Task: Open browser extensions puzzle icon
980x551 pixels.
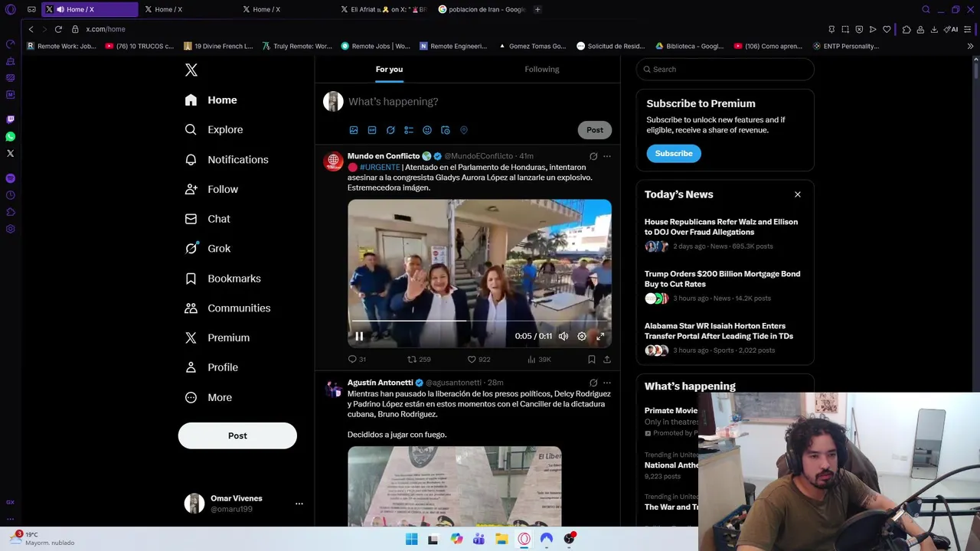Action: click(906, 29)
